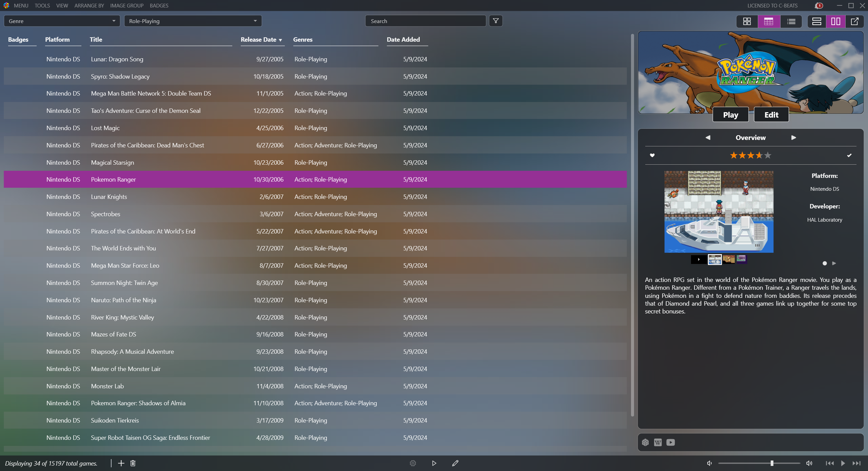868x471 pixels.
Task: Select the Suikoden Tierkreis row
Action: pos(315,421)
